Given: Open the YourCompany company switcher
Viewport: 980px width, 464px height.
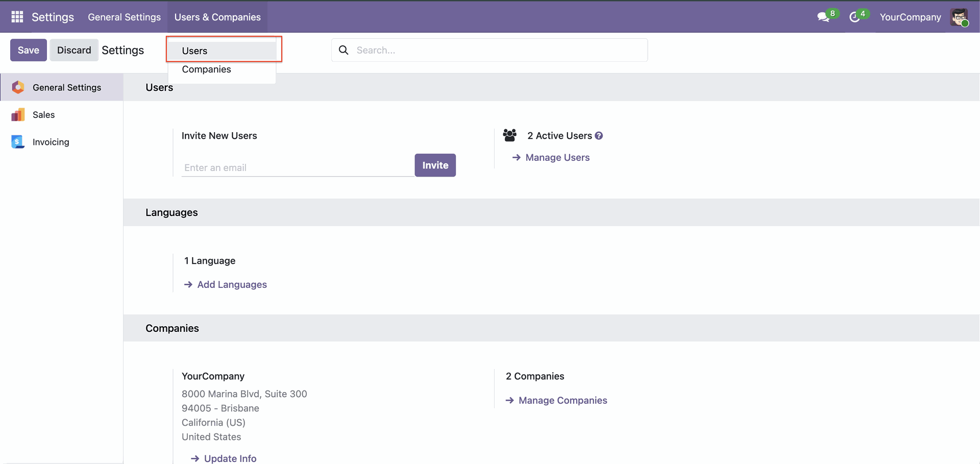Looking at the screenshot, I should [x=910, y=17].
